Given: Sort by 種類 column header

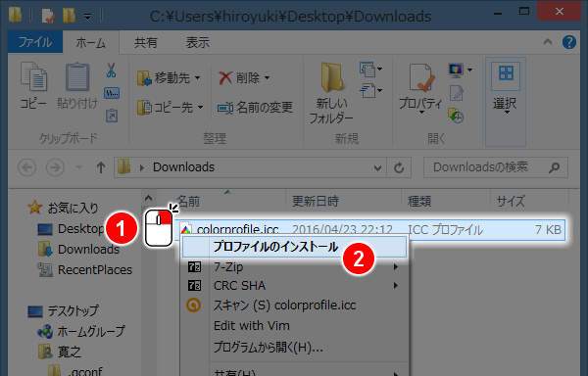Looking at the screenshot, I should click(x=419, y=202).
